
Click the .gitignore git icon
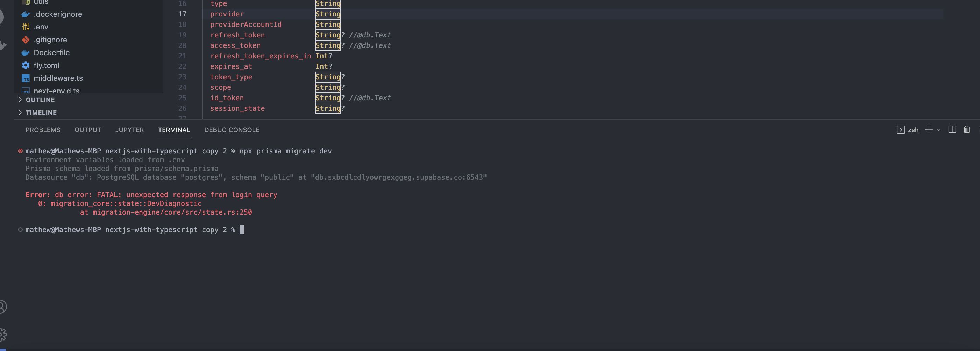coord(25,40)
